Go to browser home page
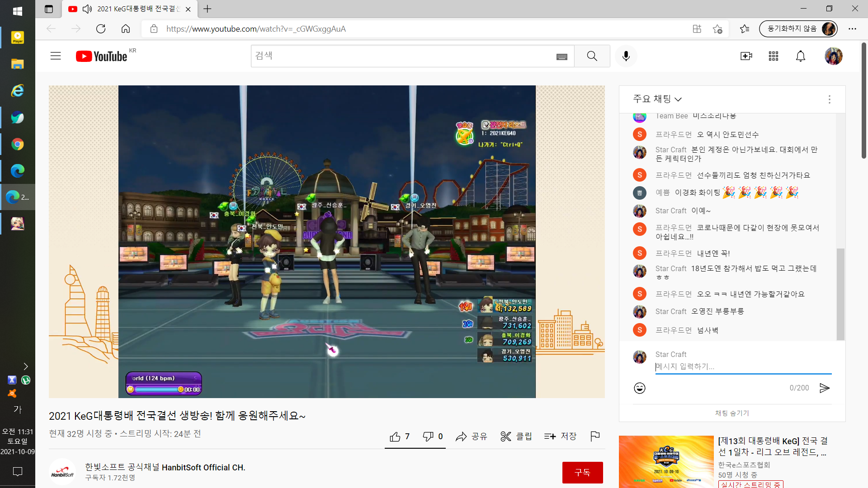868x488 pixels. 126,29
